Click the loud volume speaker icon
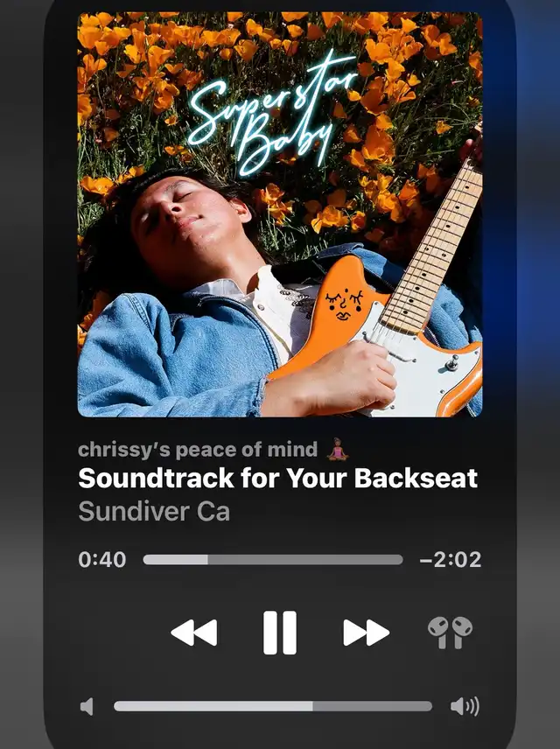This screenshot has height=749, width=560. 465,706
